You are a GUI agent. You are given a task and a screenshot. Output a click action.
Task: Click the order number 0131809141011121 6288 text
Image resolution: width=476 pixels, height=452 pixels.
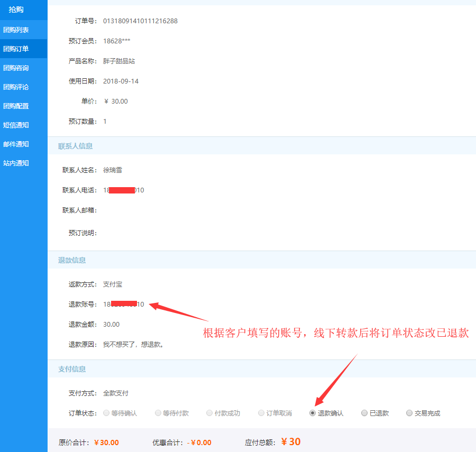point(140,21)
